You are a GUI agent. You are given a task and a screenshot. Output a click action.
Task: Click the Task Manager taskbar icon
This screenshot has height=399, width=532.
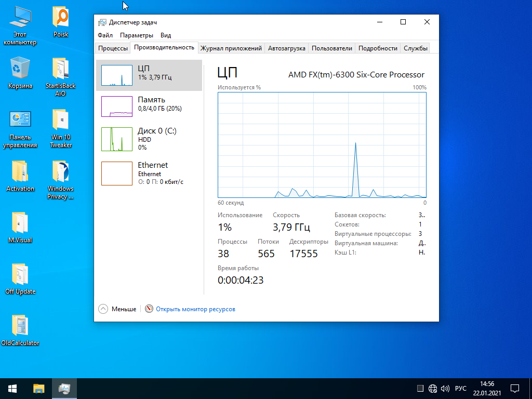click(x=64, y=388)
